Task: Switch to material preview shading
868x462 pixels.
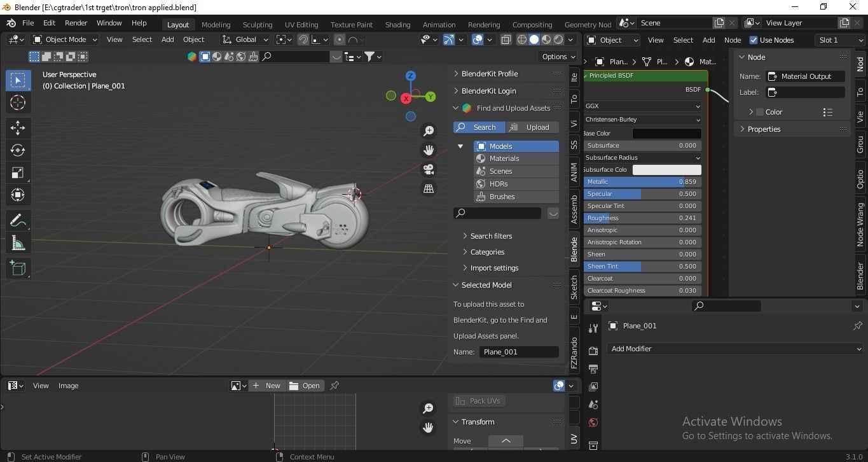Action: coord(546,39)
